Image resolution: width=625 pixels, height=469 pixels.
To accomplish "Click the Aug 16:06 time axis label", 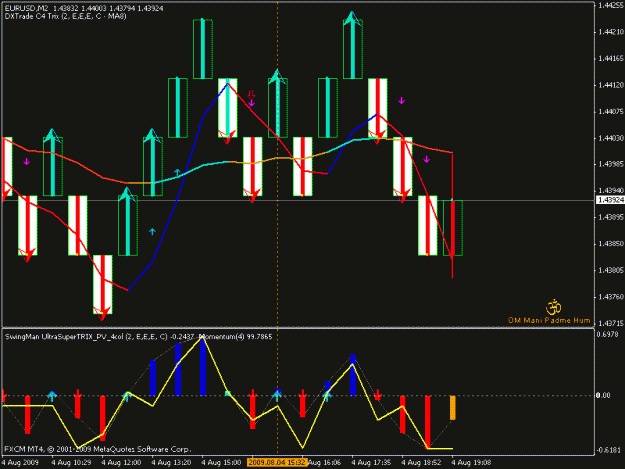I will tap(324, 463).
